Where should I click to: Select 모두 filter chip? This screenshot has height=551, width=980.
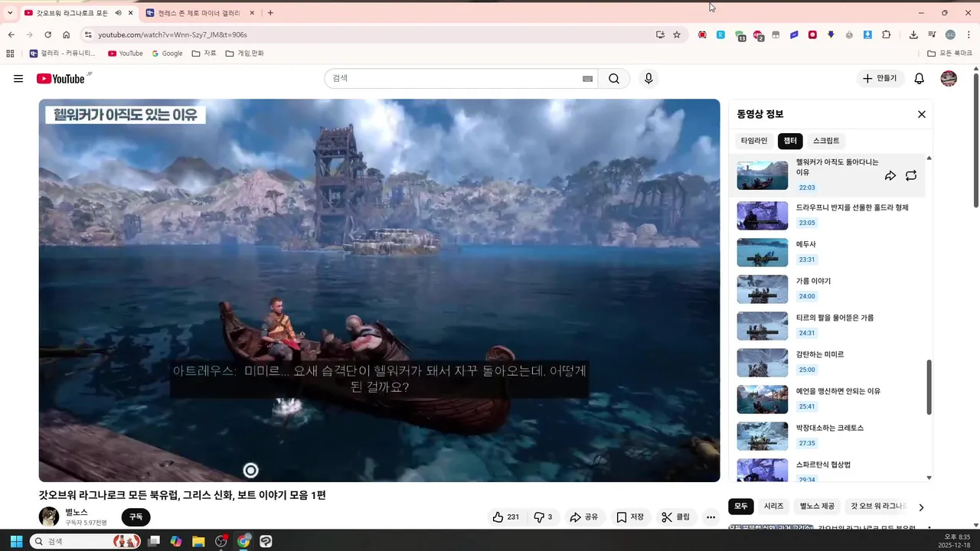coord(741,507)
